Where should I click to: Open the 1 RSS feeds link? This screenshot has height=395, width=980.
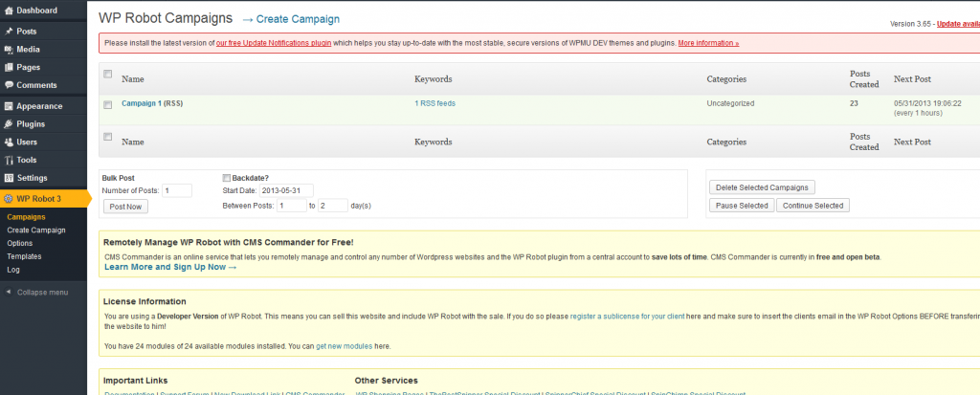click(434, 103)
